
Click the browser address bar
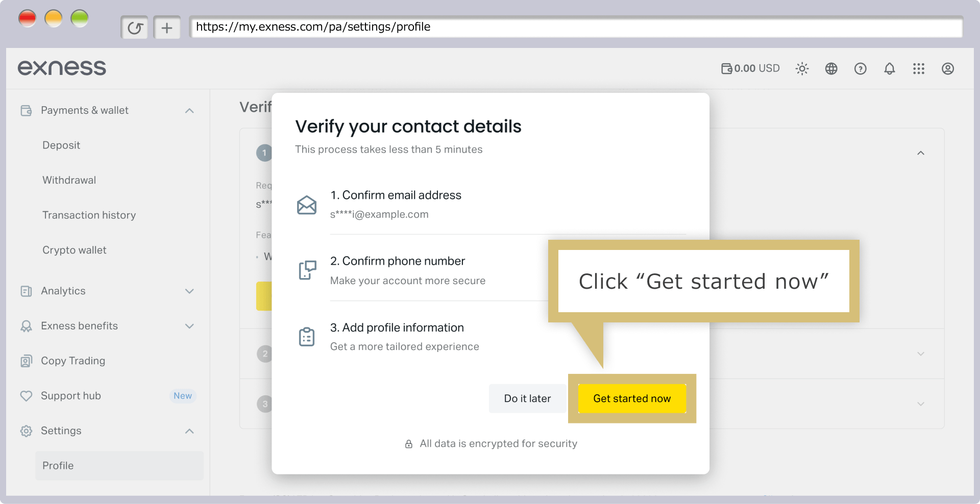tap(576, 27)
